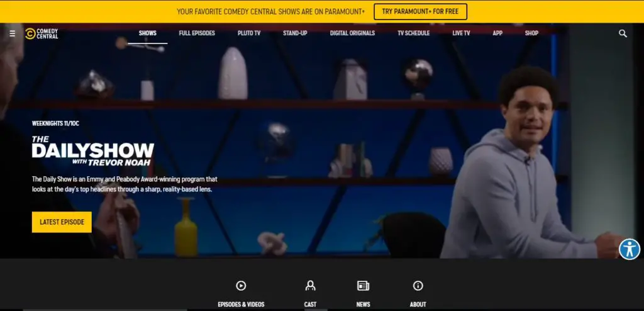Open the search magnifier icon

pyautogui.click(x=623, y=33)
